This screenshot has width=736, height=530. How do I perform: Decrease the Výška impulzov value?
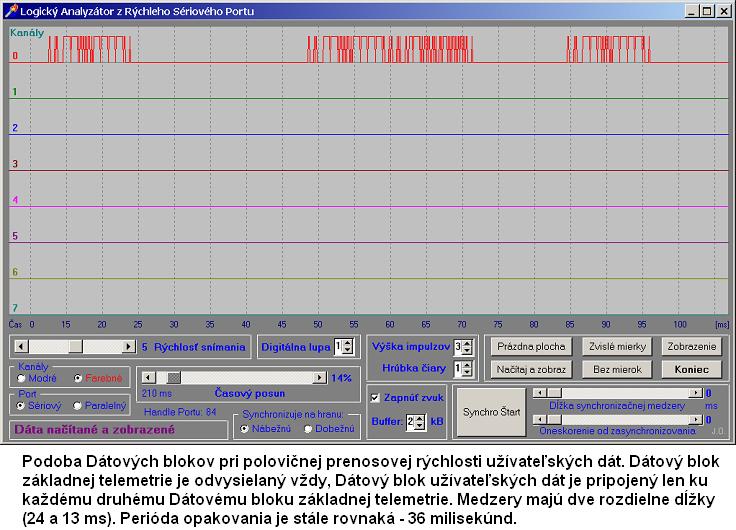467,351
